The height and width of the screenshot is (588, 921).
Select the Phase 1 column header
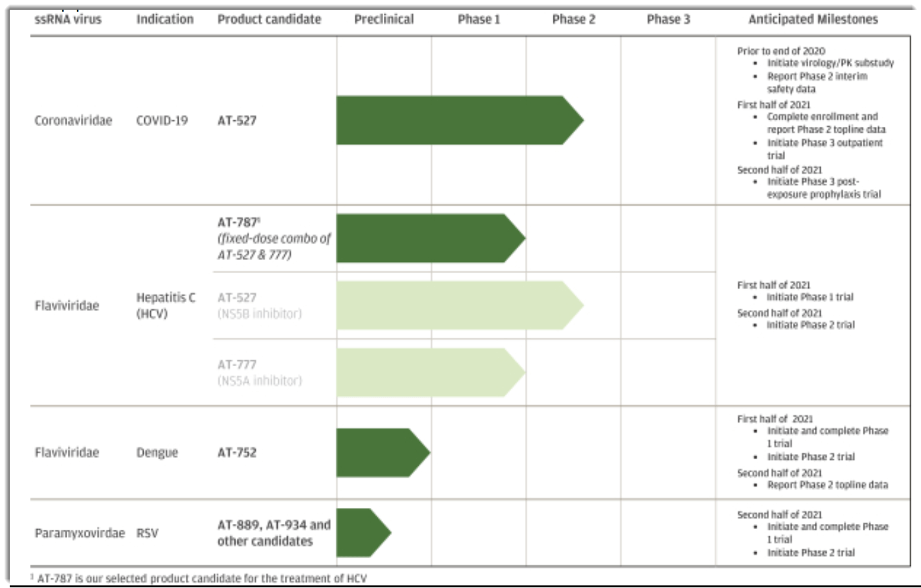pos(478,19)
